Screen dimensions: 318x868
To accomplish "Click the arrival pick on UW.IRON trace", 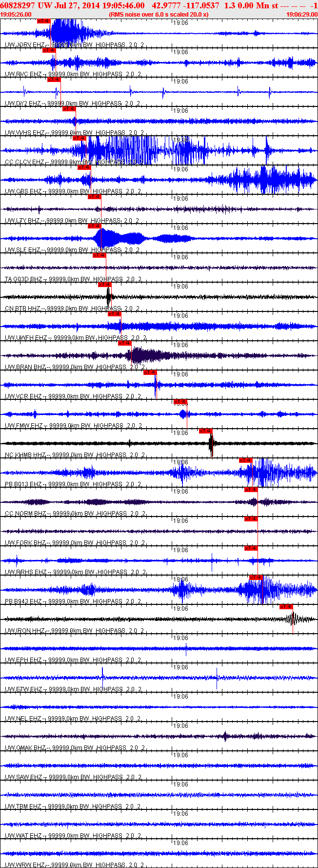I will [x=286, y=607].
